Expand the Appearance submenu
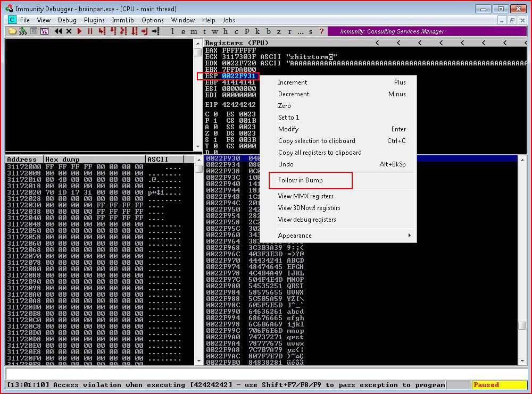The image size is (532, 394). point(338,236)
